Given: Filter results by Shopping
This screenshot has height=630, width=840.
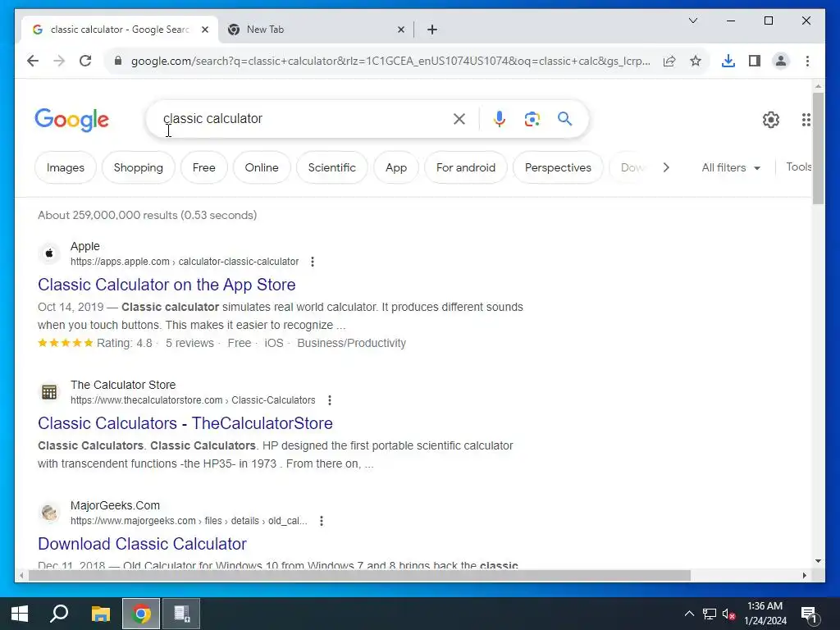Looking at the screenshot, I should [138, 167].
